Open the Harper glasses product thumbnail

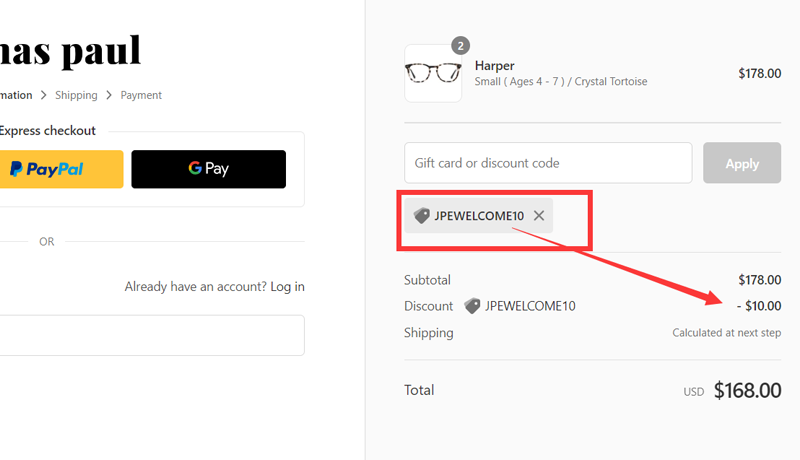(x=433, y=73)
